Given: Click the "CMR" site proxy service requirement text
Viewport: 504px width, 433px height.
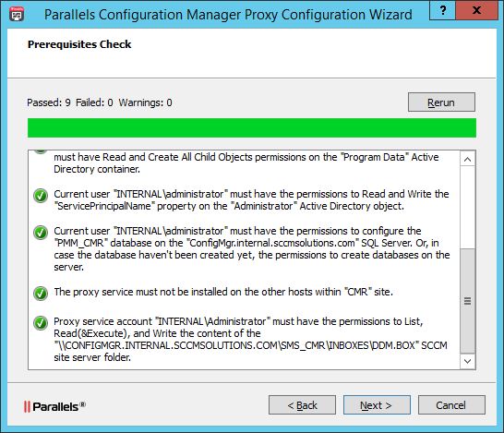Looking at the screenshot, I should 223,292.
